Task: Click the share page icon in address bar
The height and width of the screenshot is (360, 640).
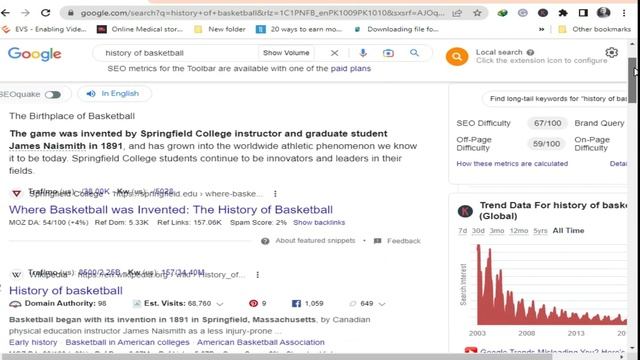Action: tap(457, 13)
